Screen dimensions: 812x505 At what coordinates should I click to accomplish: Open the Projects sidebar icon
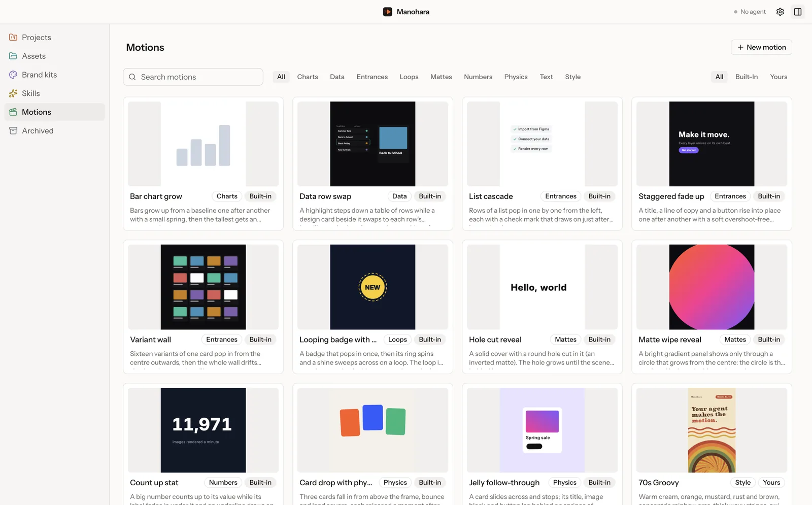coord(13,38)
